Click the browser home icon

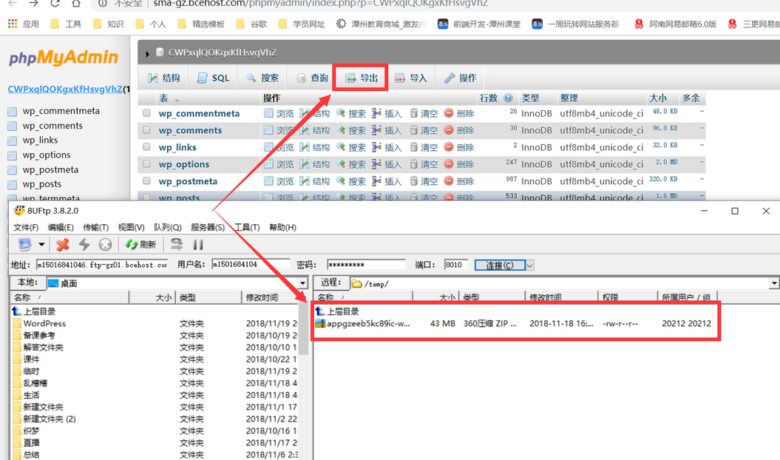pos(76,3)
